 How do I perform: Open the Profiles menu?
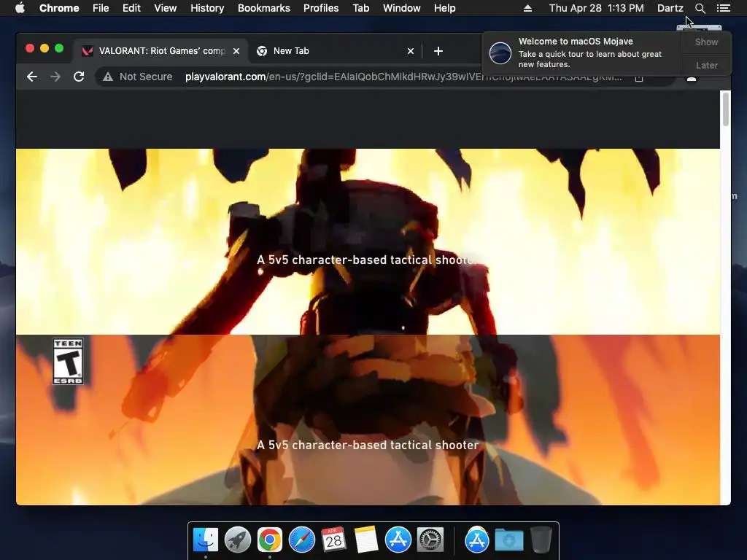321,8
